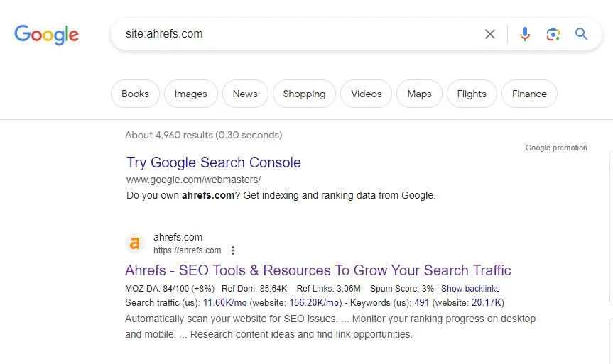Viewport: 613px width, 364px height.
Task: Choose the Finance filter chip
Action: click(529, 94)
